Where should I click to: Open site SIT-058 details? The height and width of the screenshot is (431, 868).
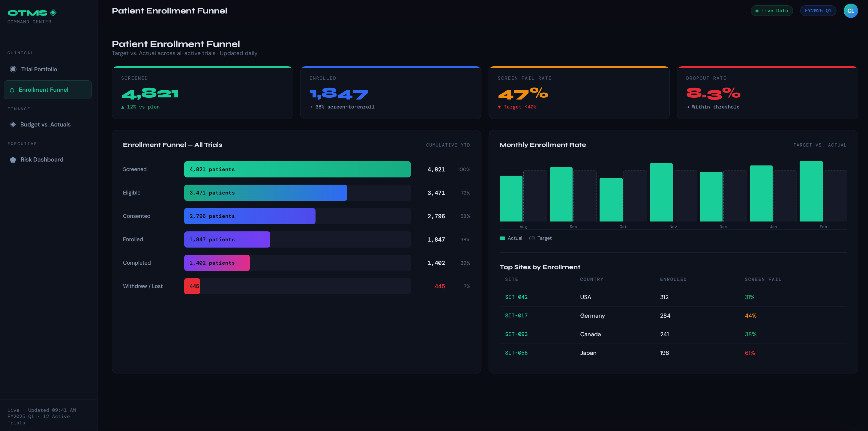coord(516,352)
